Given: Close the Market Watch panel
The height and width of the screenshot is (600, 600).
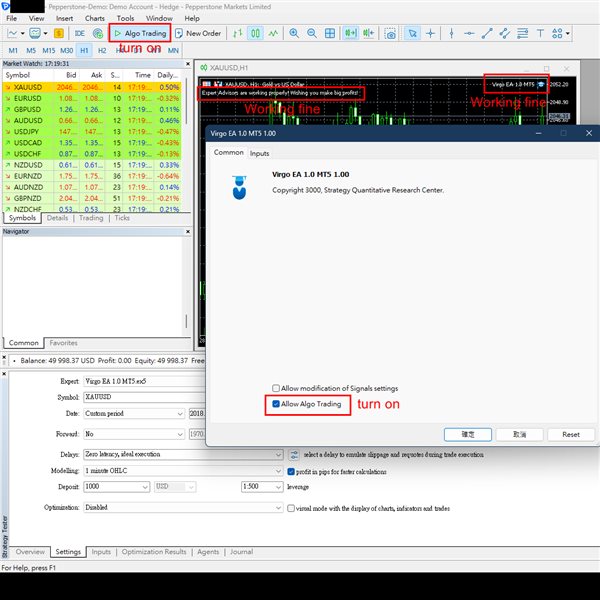Looking at the screenshot, I should tap(188, 64).
